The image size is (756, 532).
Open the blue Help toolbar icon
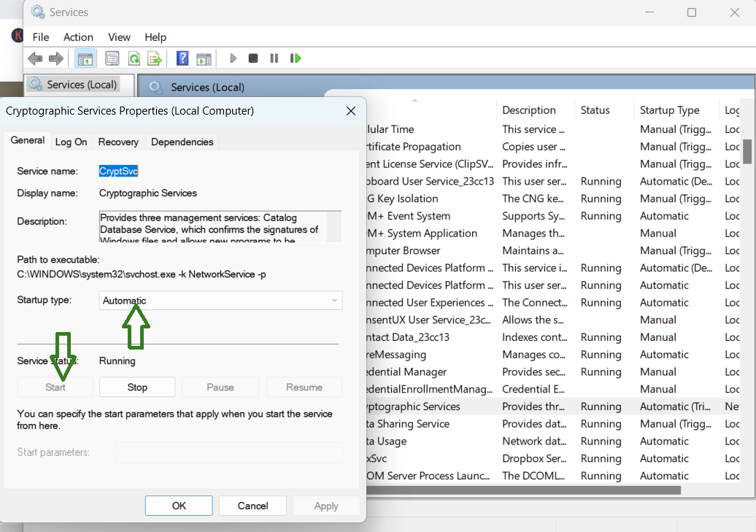[x=182, y=58]
